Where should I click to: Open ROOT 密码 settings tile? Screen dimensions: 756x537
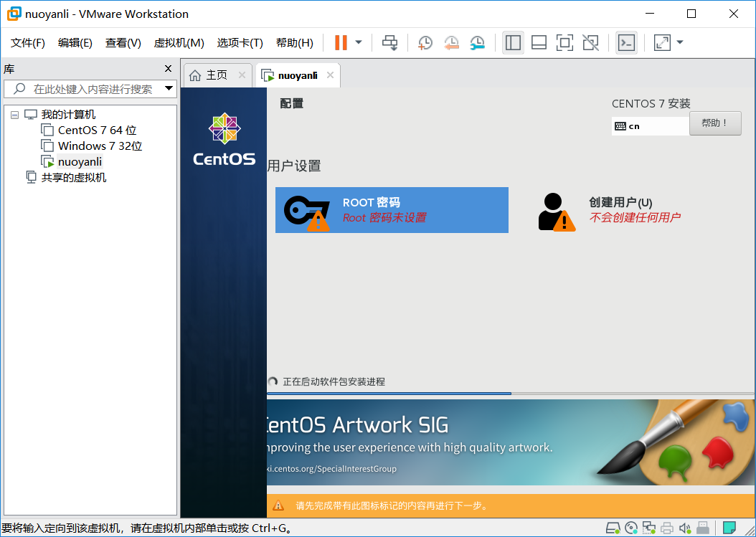click(392, 209)
